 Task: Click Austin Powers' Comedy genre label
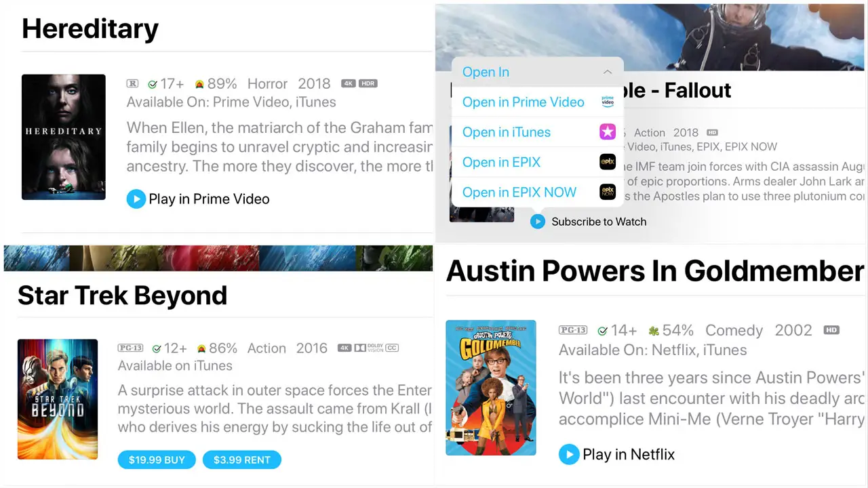click(x=734, y=330)
